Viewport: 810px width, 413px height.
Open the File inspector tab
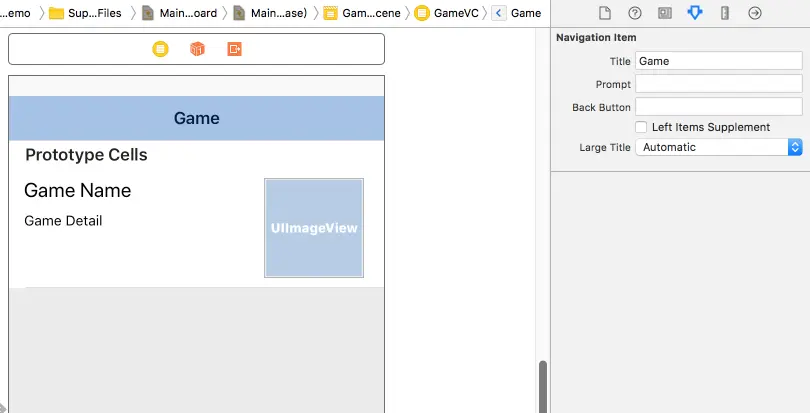(x=604, y=13)
